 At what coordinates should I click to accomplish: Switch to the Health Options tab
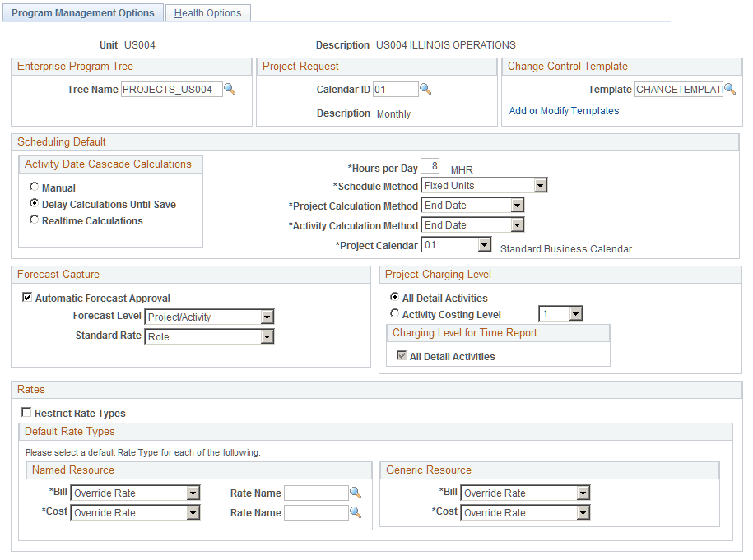tap(207, 12)
